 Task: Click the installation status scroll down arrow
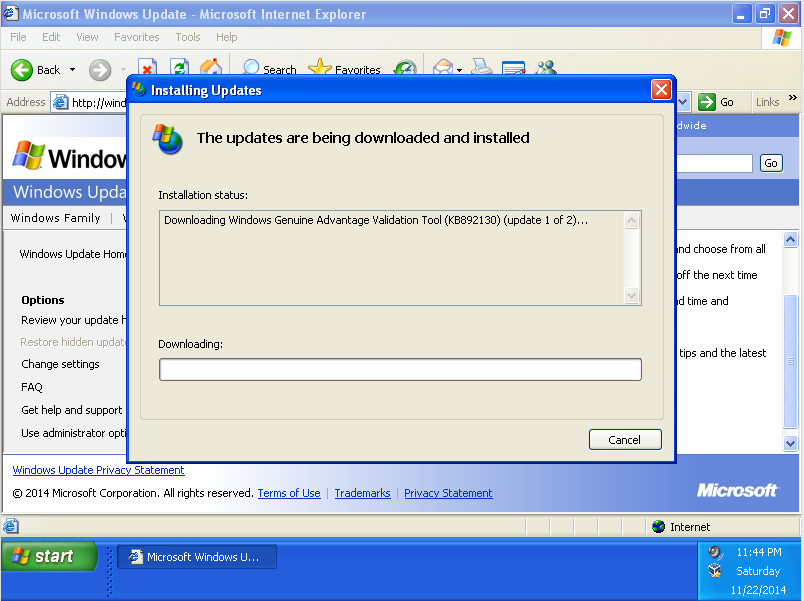(x=631, y=295)
